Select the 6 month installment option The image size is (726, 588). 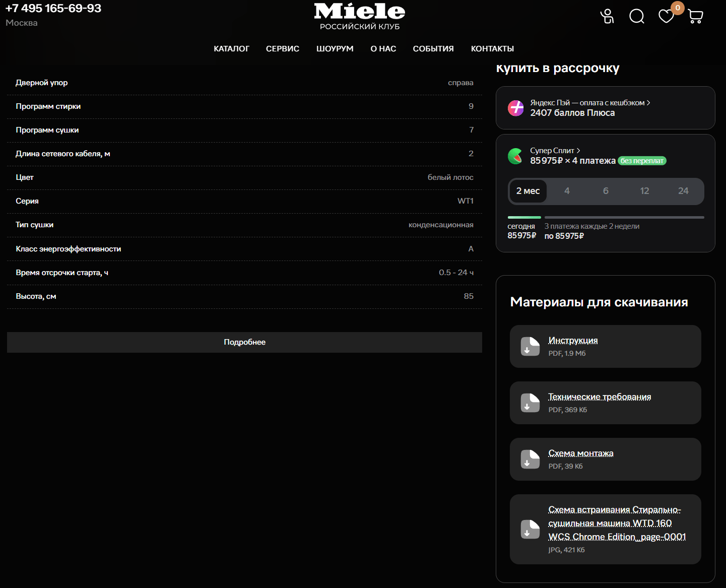click(606, 191)
